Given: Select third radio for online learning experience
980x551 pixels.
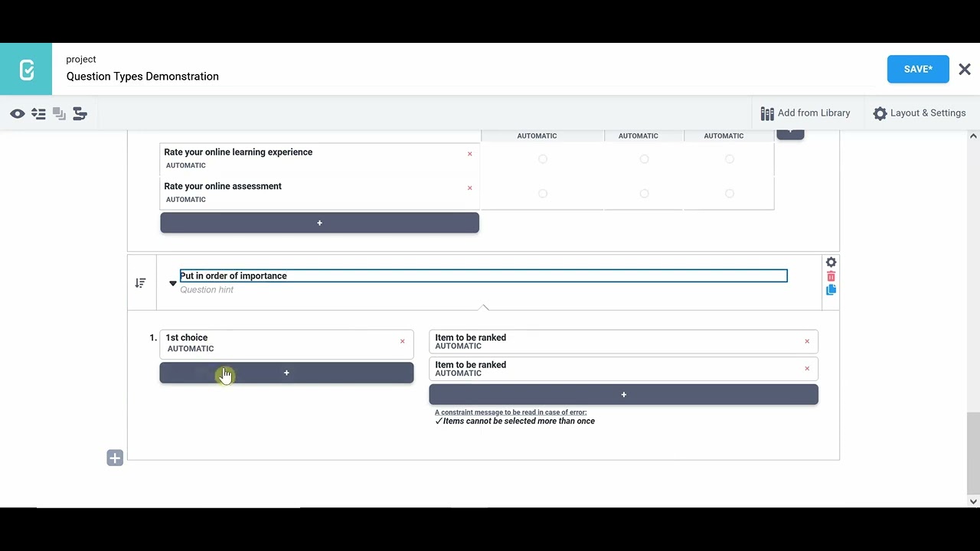Looking at the screenshot, I should (x=730, y=159).
